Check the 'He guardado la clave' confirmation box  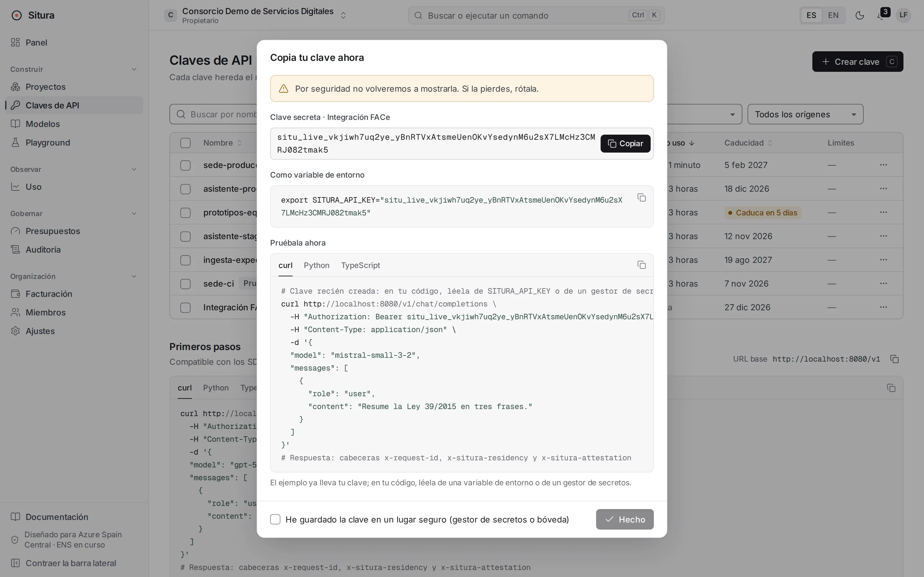275,519
